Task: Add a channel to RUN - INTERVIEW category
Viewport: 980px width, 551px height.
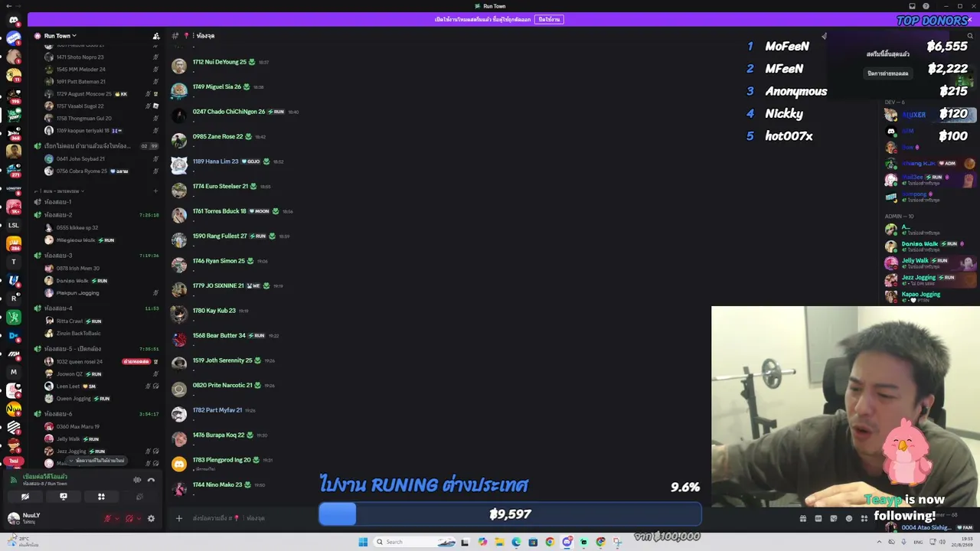Action: pos(155,191)
